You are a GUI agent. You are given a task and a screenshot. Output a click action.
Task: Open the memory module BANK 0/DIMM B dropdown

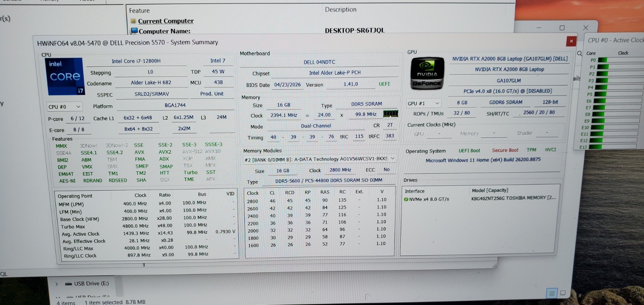pos(320,159)
